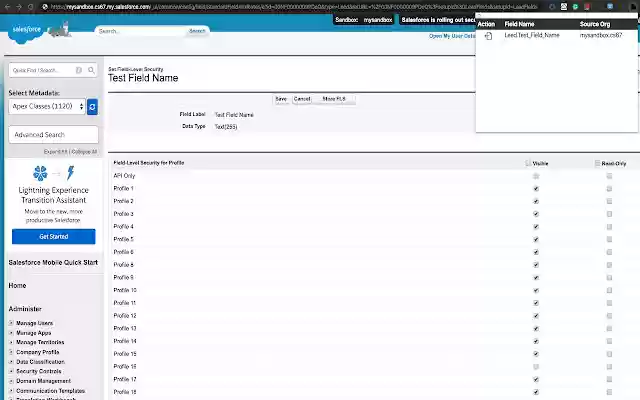Image resolution: width=640 pixels, height=400 pixels.
Task: Click Get Started for Lightning Transition
Action: [x=53, y=237]
